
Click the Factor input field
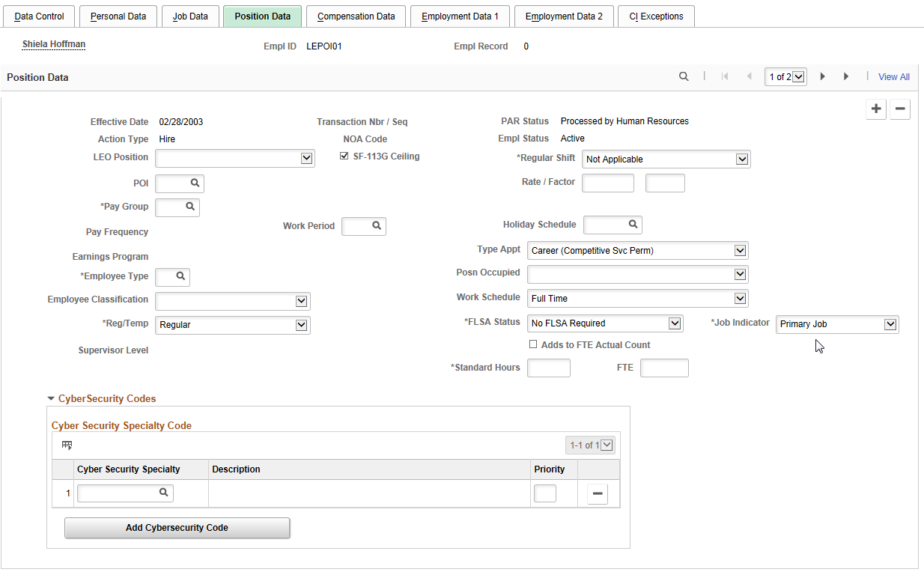665,183
